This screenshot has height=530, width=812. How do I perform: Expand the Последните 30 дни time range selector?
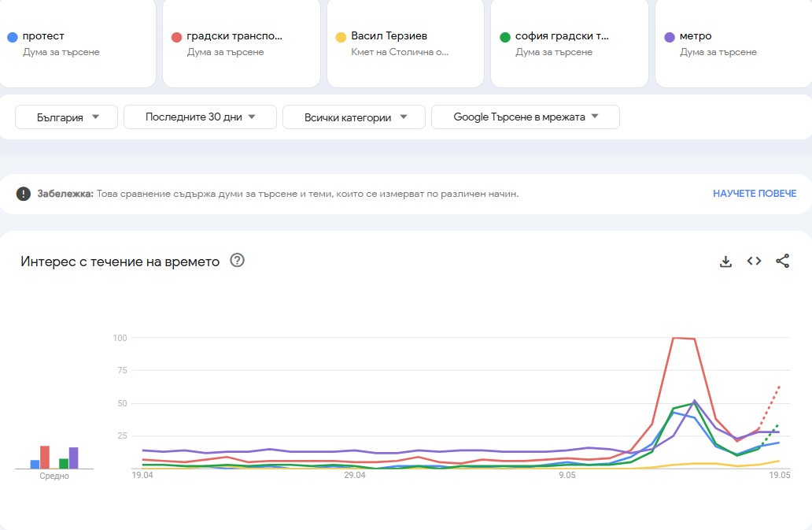(x=199, y=116)
